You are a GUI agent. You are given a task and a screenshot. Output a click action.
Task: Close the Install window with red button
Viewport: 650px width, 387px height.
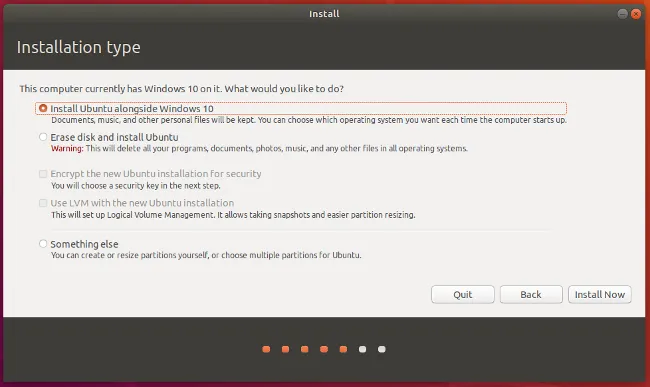(635, 14)
